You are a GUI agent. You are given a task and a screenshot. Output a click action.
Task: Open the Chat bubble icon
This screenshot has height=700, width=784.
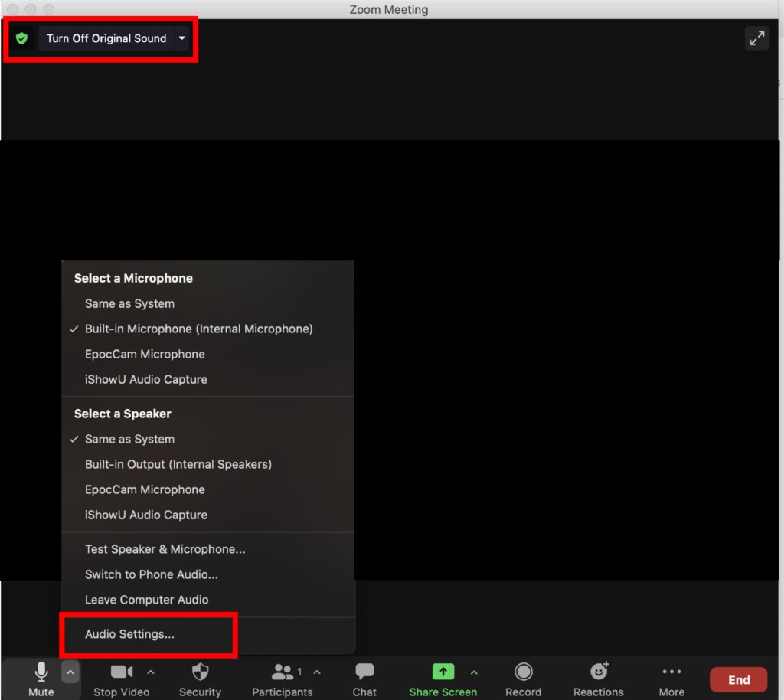click(364, 672)
